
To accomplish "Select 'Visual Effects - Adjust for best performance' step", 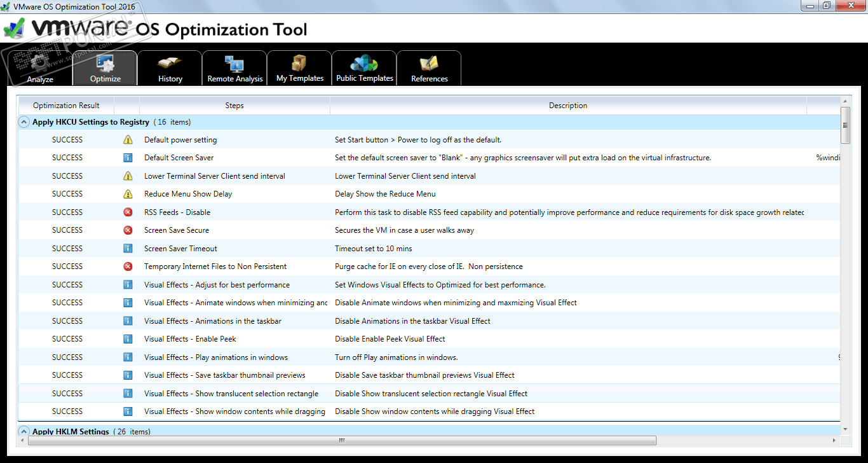I will click(217, 285).
